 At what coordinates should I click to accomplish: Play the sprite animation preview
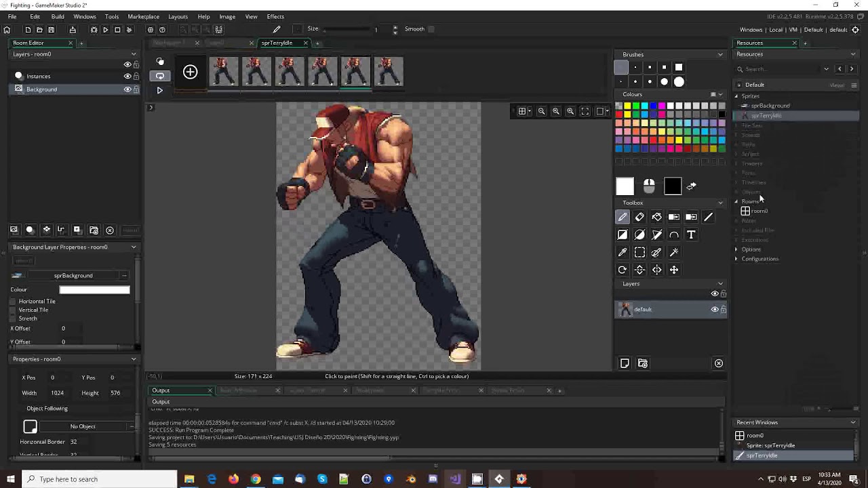pos(160,90)
